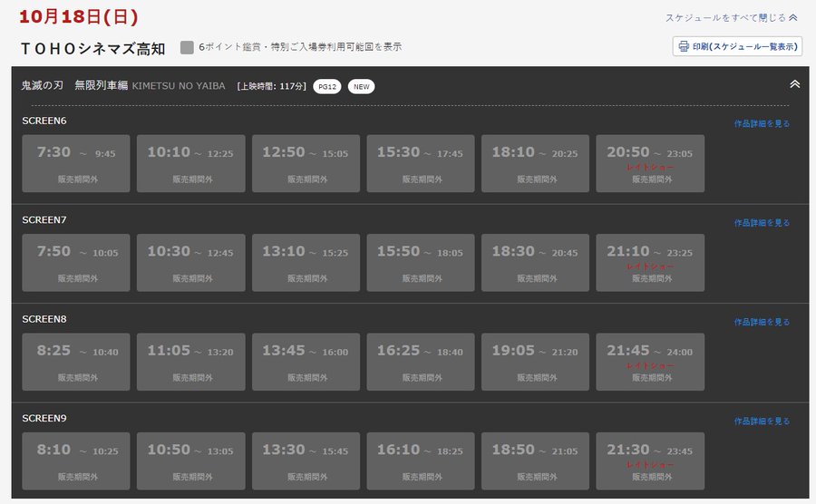816x504 pixels.
Task: Select the 12:50 showtime on SCREEN6
Action: click(x=306, y=164)
